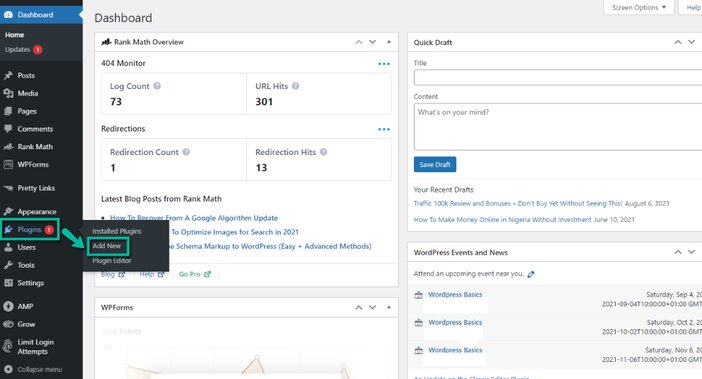The width and height of the screenshot is (702, 379).
Task: Click the Media library icon
Action: click(x=8, y=93)
